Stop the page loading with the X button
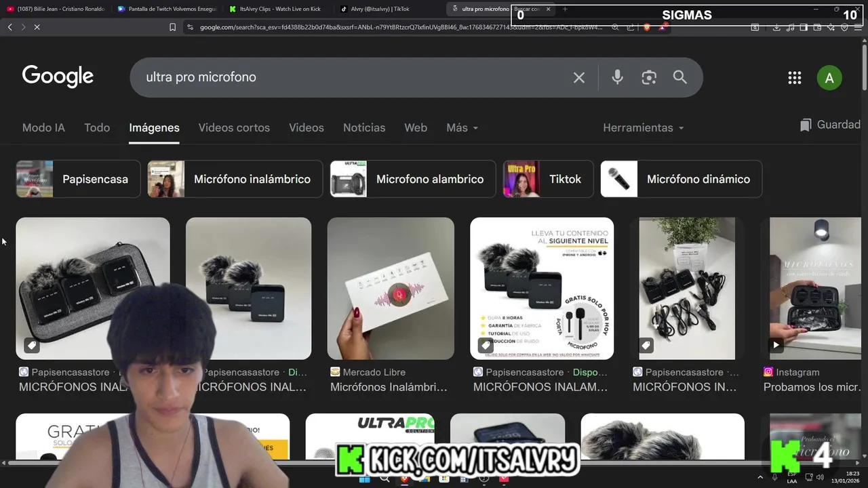 37,27
